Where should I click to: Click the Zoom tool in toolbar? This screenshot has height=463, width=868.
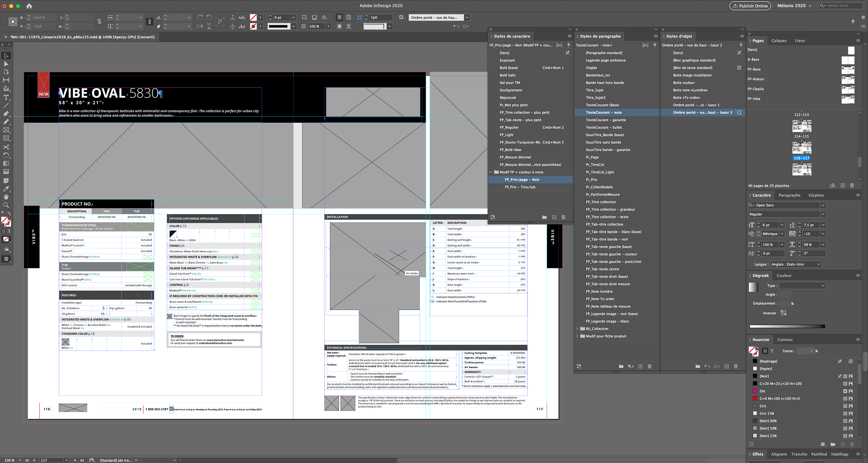point(6,205)
